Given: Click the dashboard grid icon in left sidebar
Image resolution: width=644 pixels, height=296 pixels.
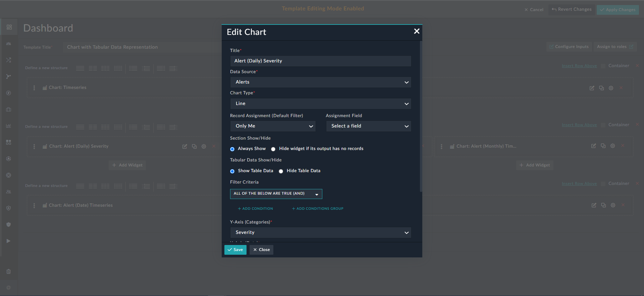Looking at the screenshot, I should pos(9,27).
